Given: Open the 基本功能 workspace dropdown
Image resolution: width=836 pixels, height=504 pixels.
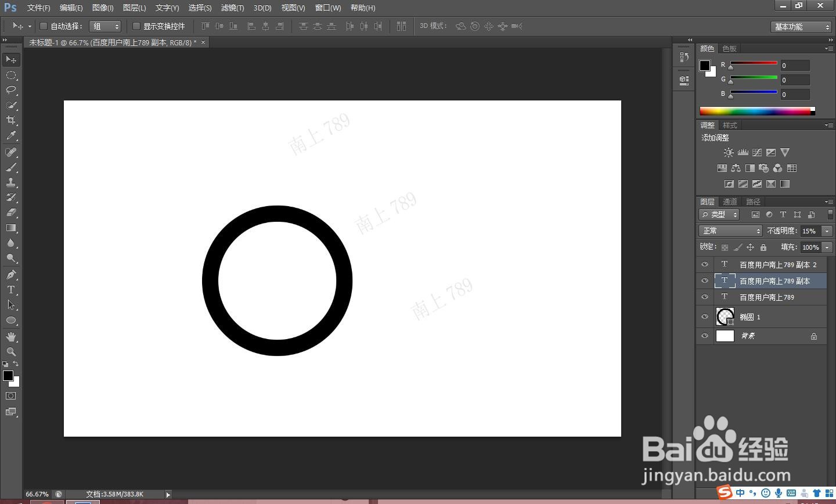Looking at the screenshot, I should click(x=802, y=27).
